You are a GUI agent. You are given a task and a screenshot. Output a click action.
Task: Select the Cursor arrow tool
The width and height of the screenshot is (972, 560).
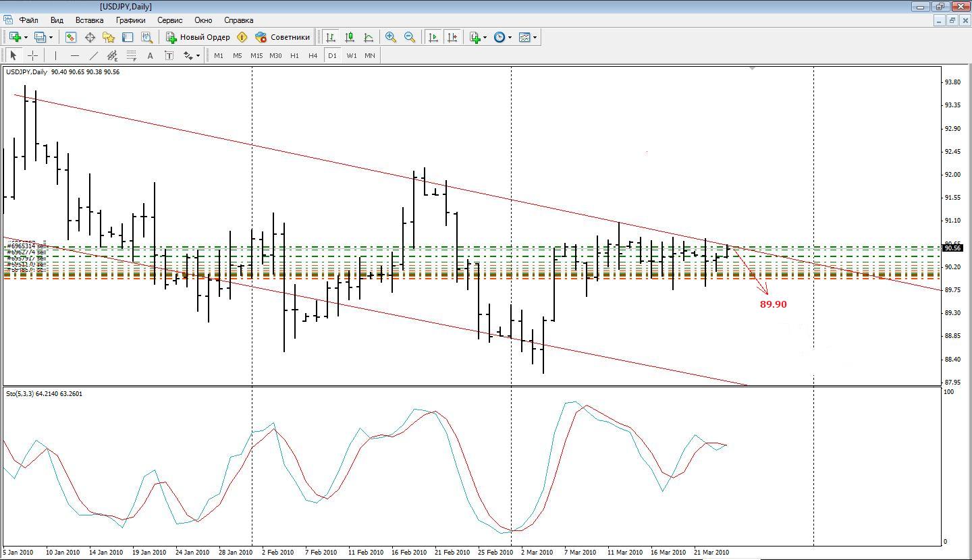pyautogui.click(x=13, y=55)
